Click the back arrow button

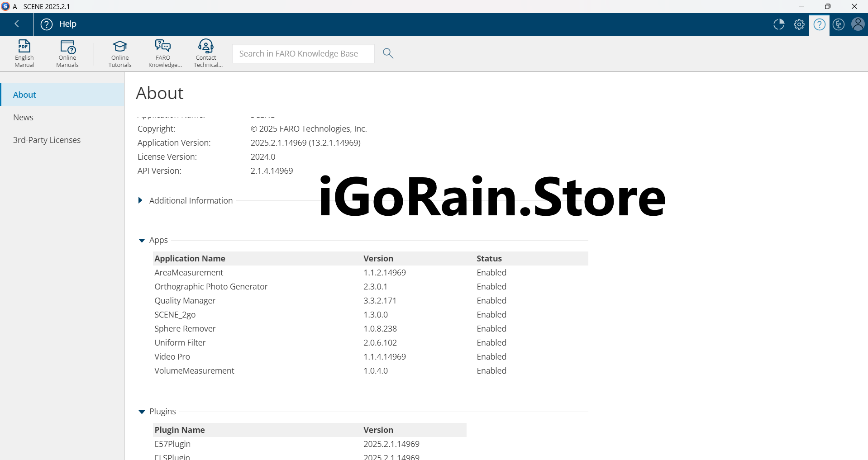coord(17,24)
